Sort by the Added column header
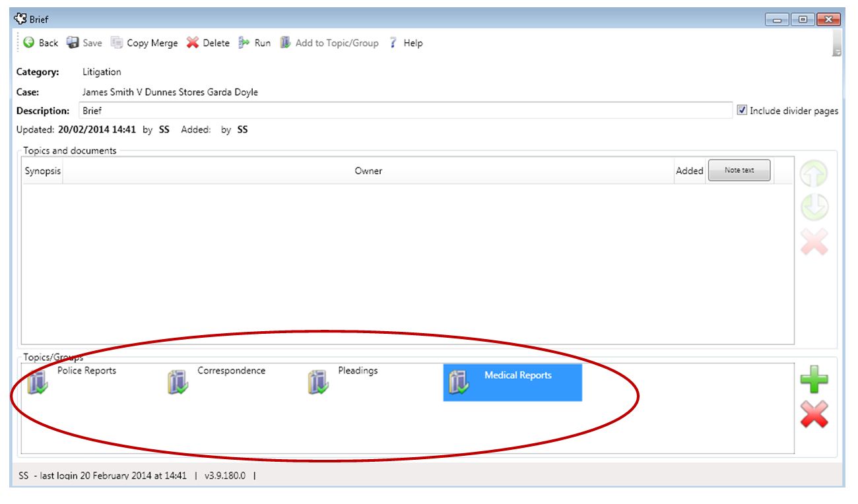This screenshot has width=858, height=504. [690, 171]
